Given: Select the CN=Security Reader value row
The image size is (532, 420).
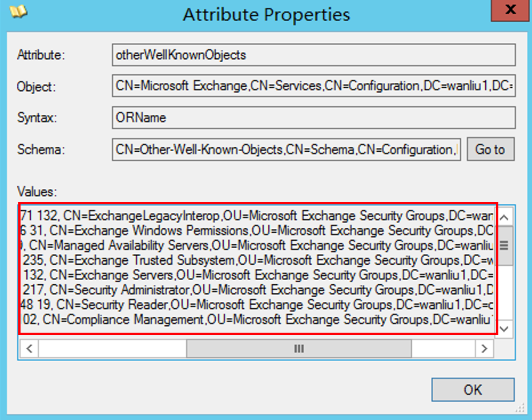Looking at the screenshot, I should pos(257,305).
